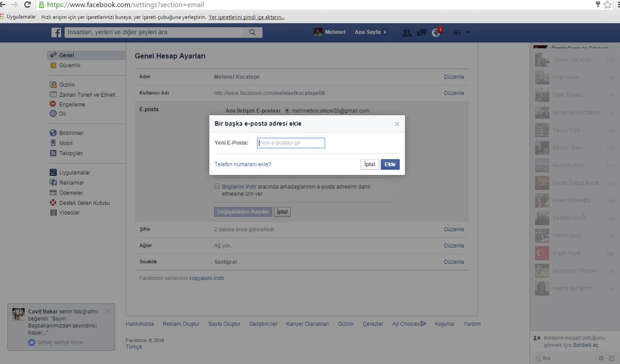Close the add e-mail dialog
The width and height of the screenshot is (620, 364).
(x=397, y=124)
